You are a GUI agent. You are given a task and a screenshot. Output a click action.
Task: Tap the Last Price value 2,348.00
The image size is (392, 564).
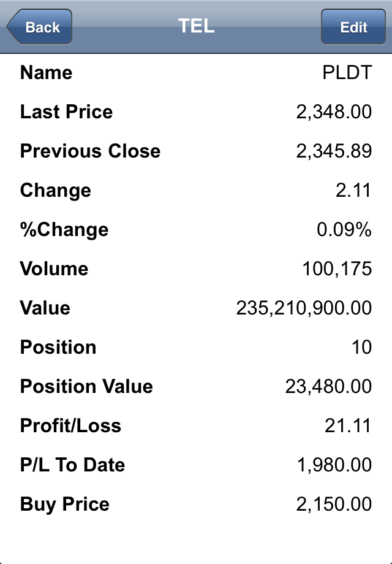334,112
